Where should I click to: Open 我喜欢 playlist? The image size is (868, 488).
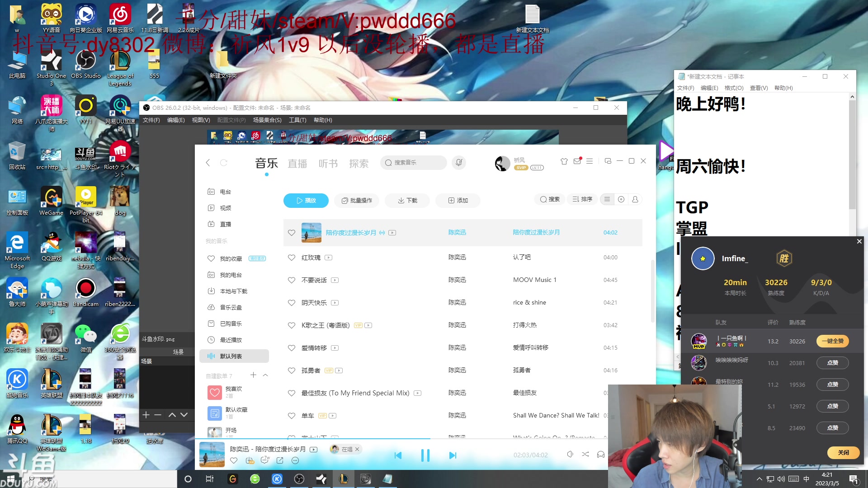tap(233, 392)
